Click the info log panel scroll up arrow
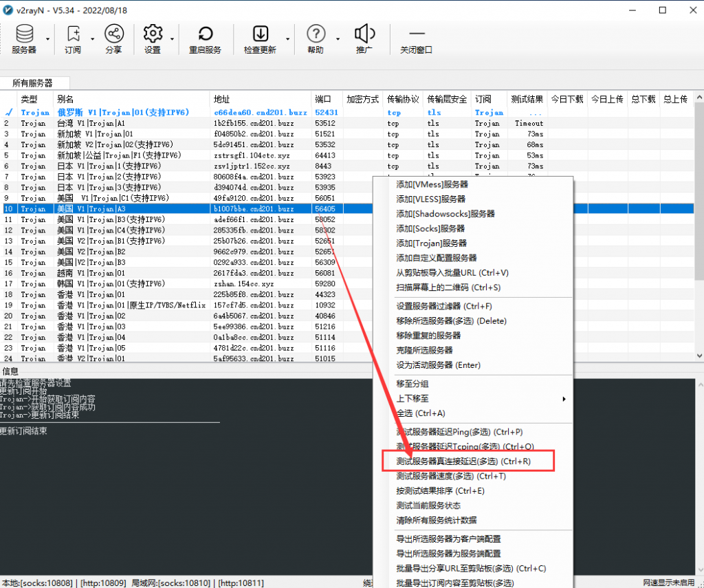704x588 pixels. [x=700, y=384]
